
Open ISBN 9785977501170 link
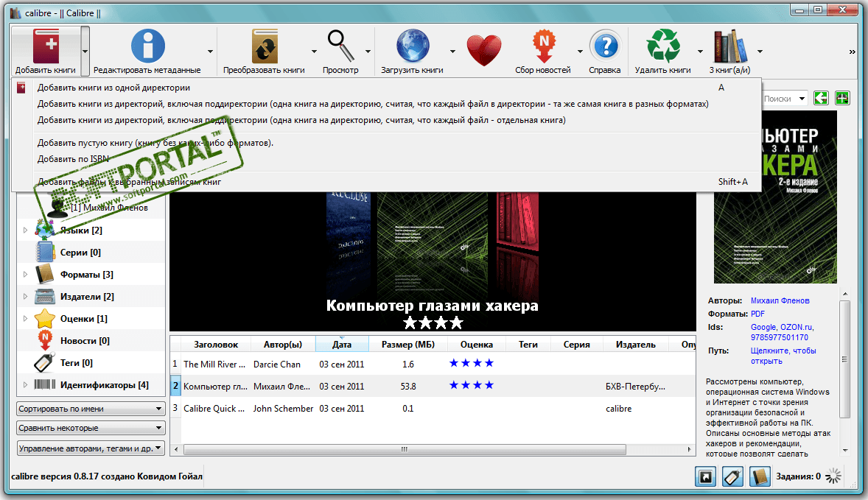(x=779, y=337)
